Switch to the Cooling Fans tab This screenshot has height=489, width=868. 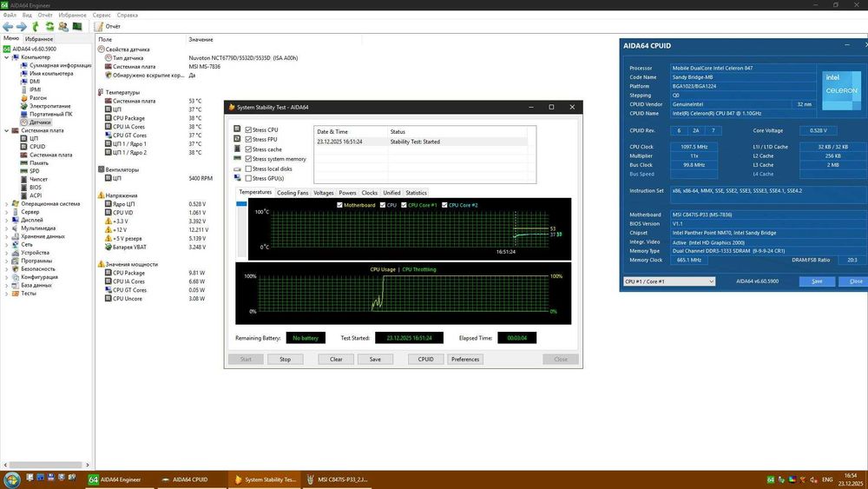[x=293, y=193]
